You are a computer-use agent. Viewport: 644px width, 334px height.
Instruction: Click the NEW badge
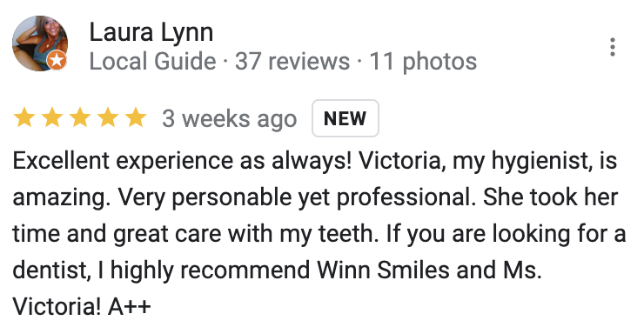point(345,118)
